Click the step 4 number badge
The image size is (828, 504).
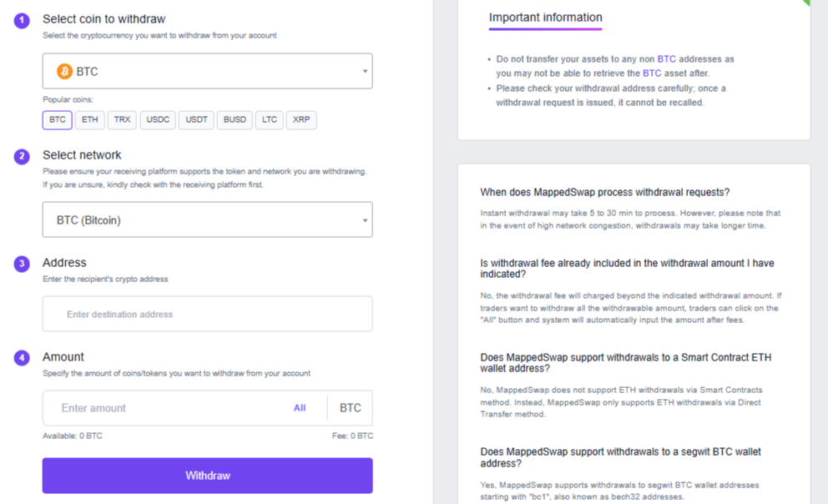(x=22, y=358)
